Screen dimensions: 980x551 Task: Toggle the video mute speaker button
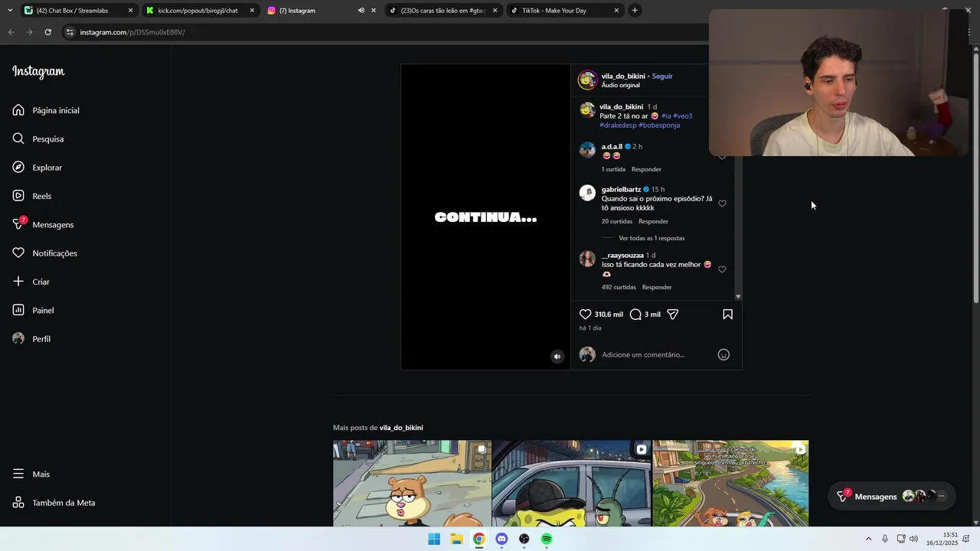pyautogui.click(x=557, y=356)
